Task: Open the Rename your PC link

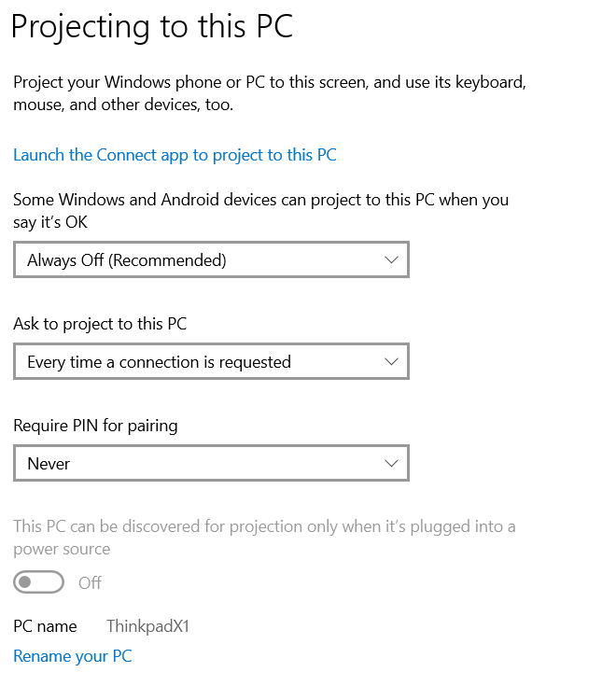Action: (x=73, y=656)
